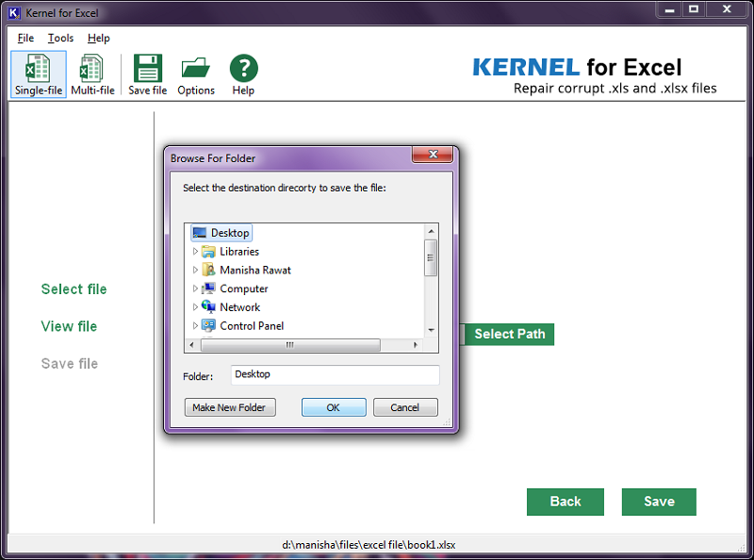Open the Tools menu
This screenshot has height=560, width=754.
[x=60, y=38]
